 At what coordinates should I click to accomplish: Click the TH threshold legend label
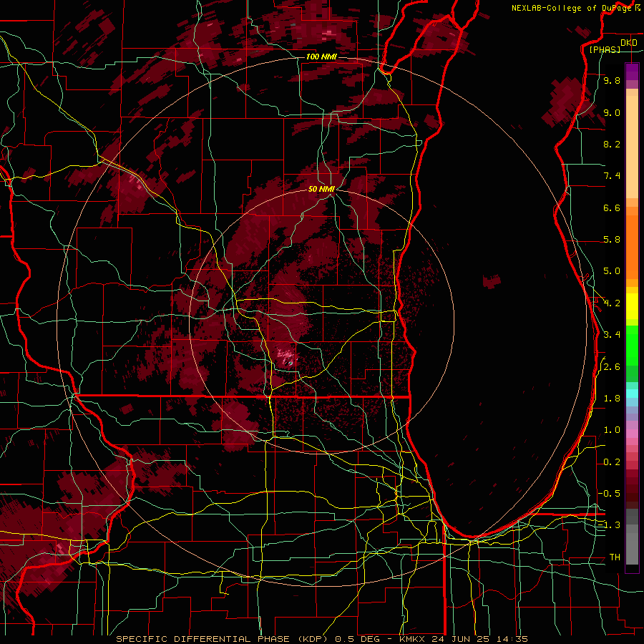[x=615, y=557]
